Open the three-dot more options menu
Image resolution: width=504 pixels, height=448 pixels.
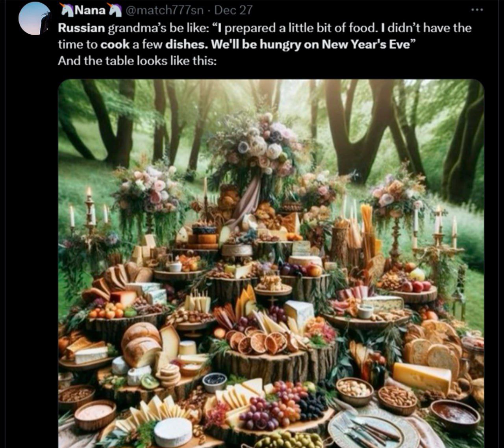point(477,10)
